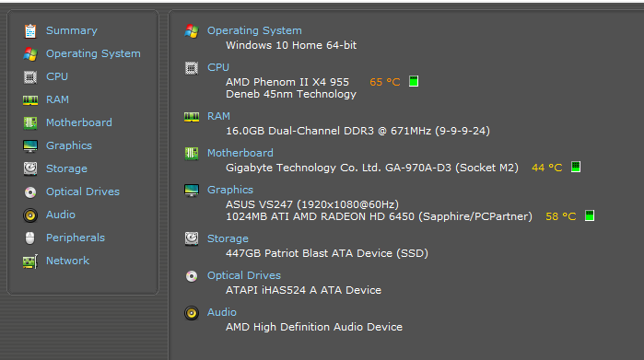The image size is (644, 360).
Task: Open the RAM heading link in summary
Action: [218, 116]
